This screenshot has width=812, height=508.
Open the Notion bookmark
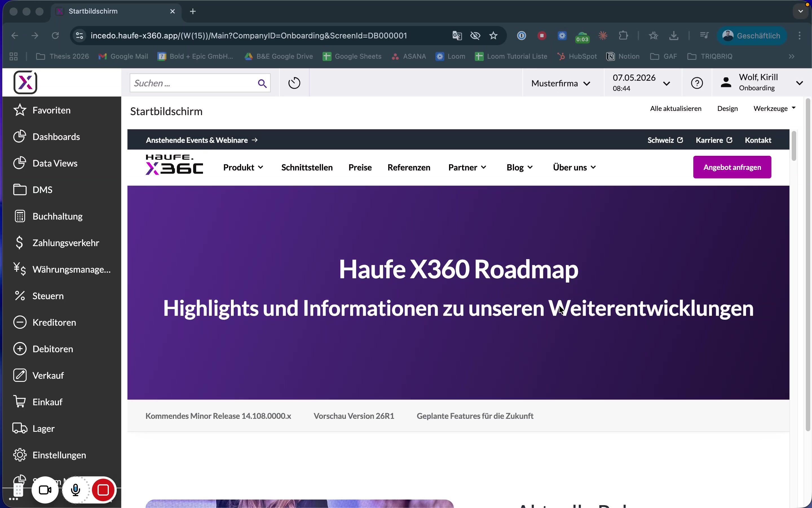point(623,56)
